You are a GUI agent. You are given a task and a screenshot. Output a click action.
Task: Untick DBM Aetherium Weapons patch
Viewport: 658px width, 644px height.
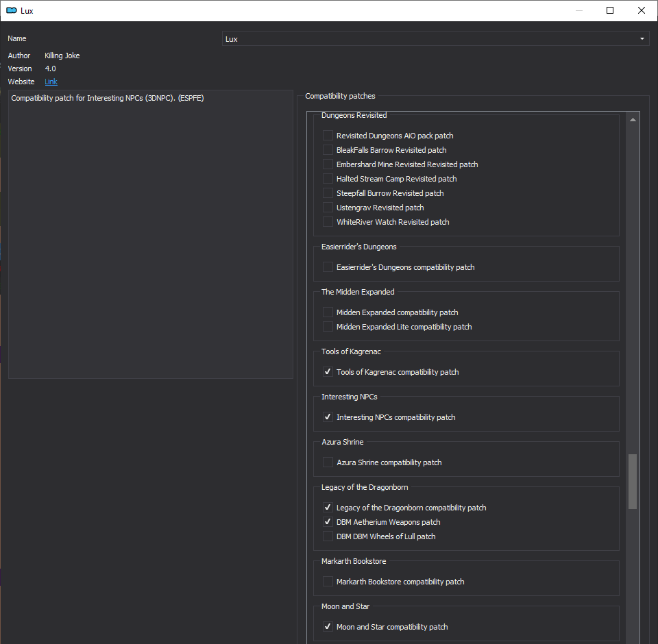[328, 522]
